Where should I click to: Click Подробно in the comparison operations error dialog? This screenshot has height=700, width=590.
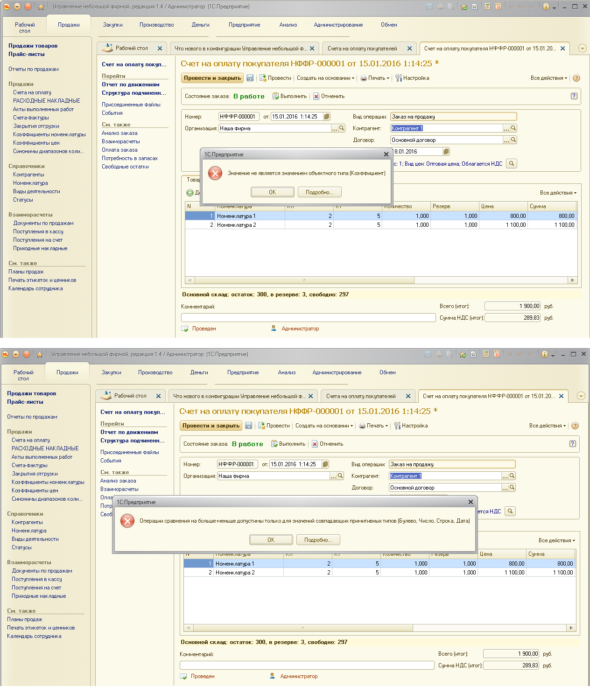click(x=318, y=540)
